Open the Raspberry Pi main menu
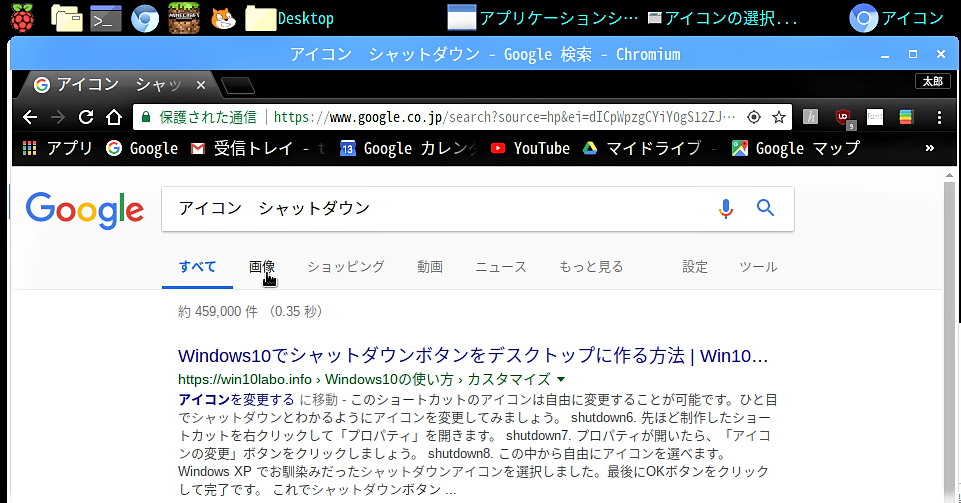The height and width of the screenshot is (503, 961). coord(21,18)
